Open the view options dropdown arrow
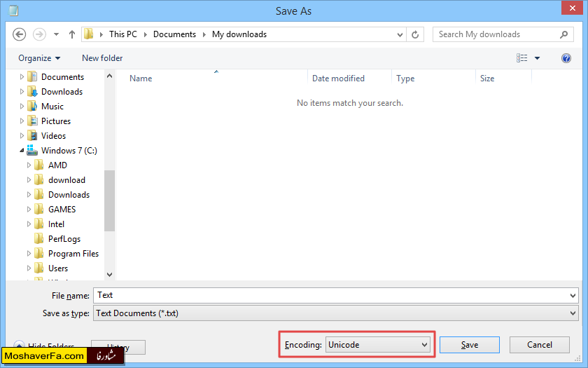This screenshot has height=368, width=588. pos(537,58)
